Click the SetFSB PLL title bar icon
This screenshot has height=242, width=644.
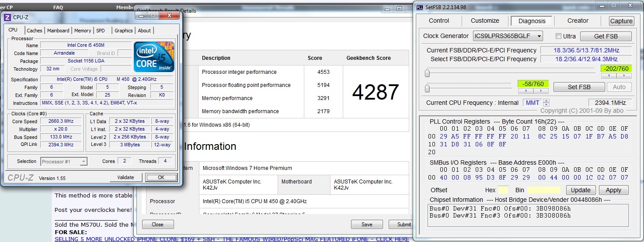420,7
